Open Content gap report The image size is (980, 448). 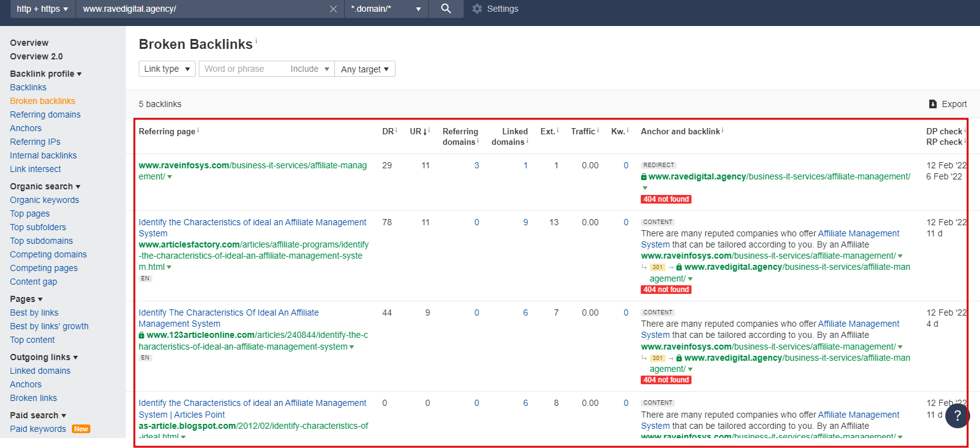point(33,282)
